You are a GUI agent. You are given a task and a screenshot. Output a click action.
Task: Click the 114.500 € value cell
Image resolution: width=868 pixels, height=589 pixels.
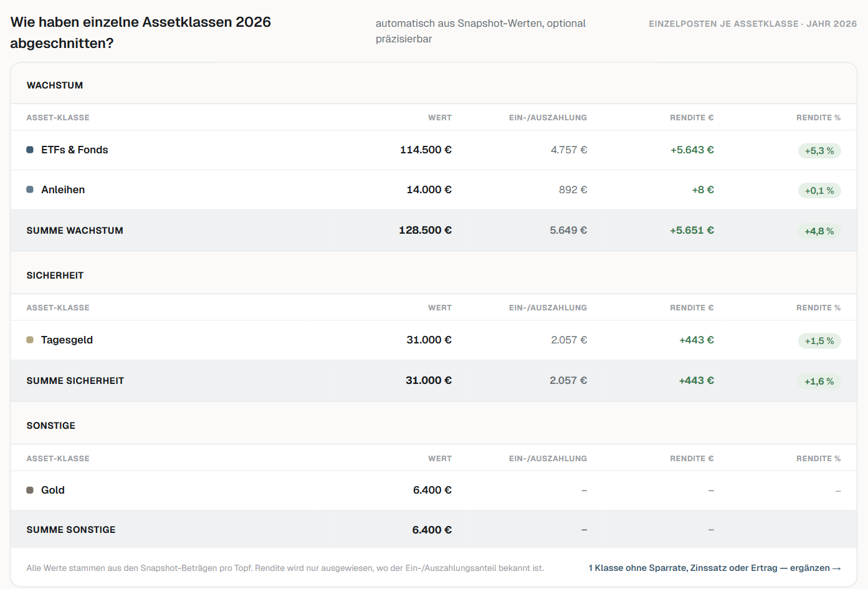426,150
